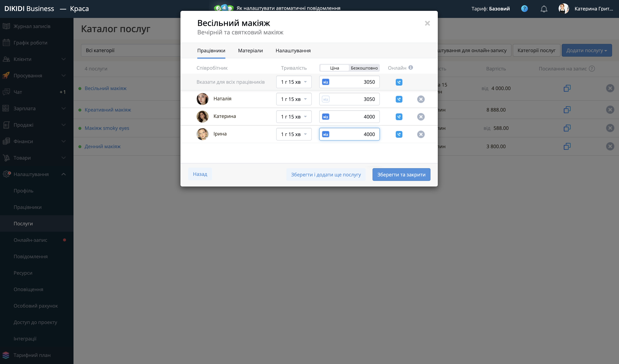Image resolution: width=619 pixels, height=364 pixels.
Task: Expand the Фінанси sidebar section
Action: (37, 141)
